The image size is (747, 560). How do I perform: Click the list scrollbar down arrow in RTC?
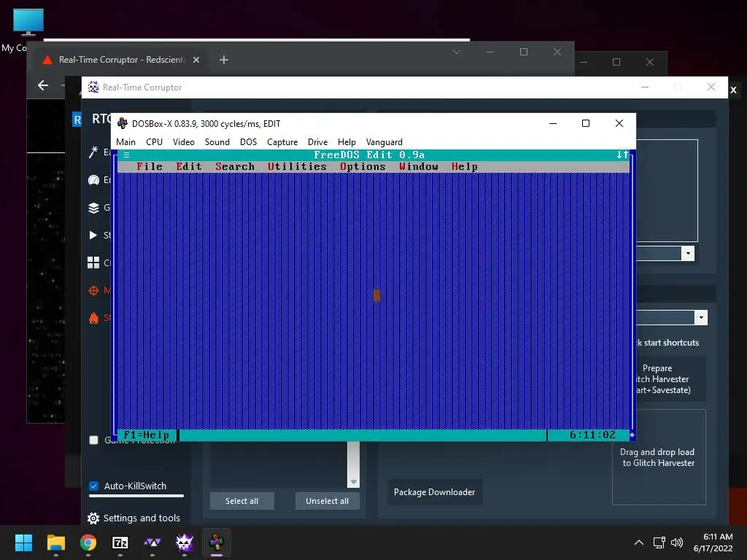354,482
